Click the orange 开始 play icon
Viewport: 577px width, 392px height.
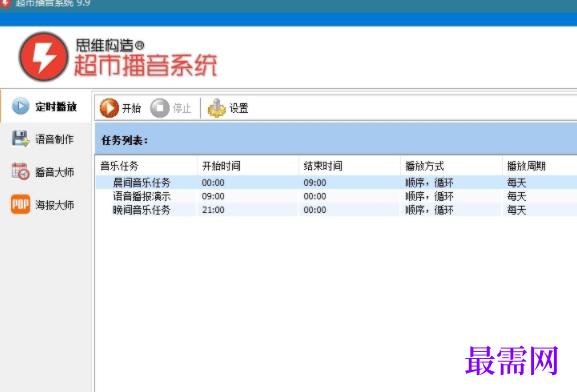(x=109, y=108)
